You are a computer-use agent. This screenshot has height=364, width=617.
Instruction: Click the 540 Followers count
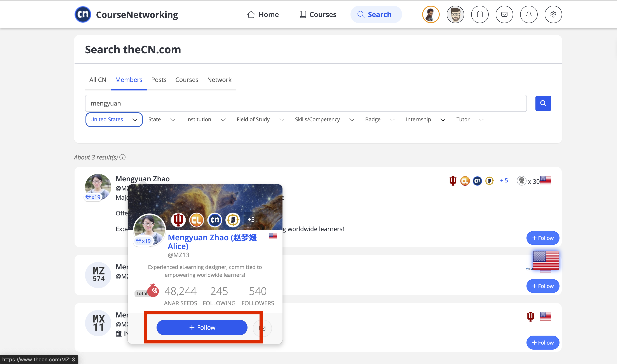coord(258,291)
